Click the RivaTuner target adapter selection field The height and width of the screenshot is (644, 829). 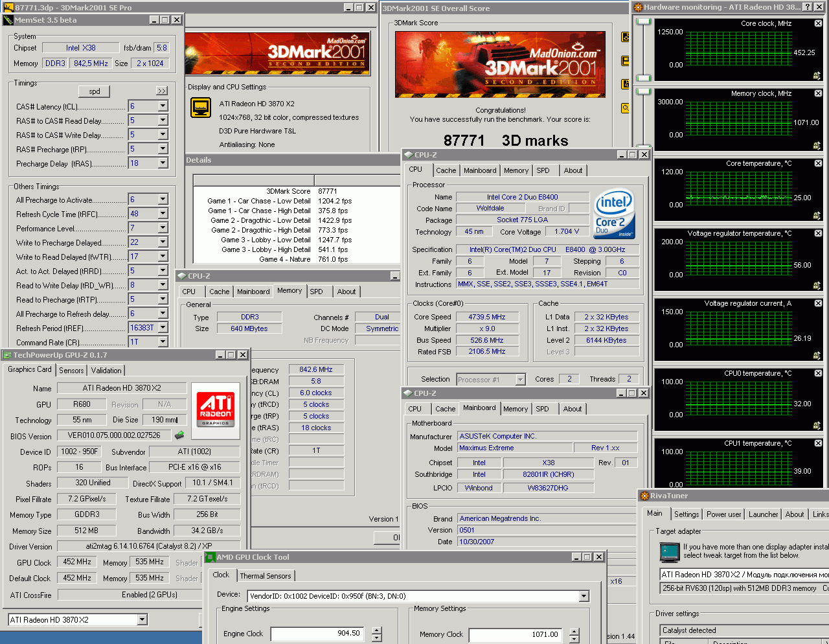(744, 575)
